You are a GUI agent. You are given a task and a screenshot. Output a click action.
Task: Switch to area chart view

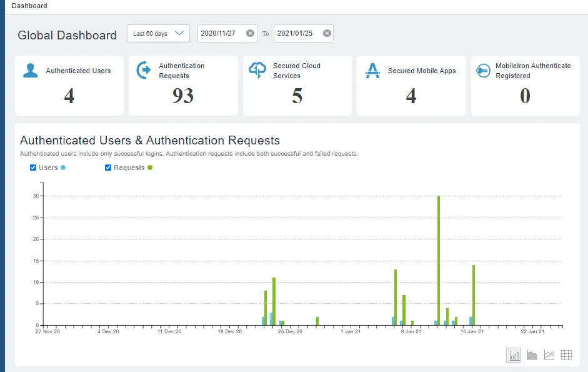532,354
